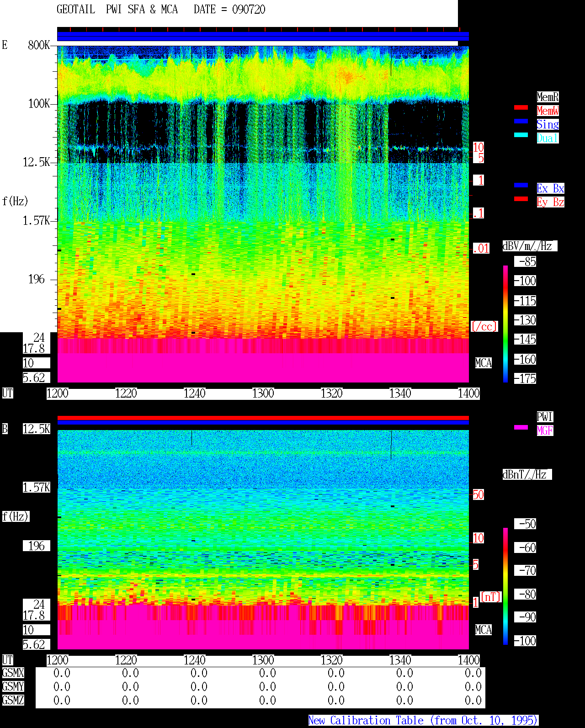
Task: Click the PWI legend label
Action: click(x=545, y=417)
